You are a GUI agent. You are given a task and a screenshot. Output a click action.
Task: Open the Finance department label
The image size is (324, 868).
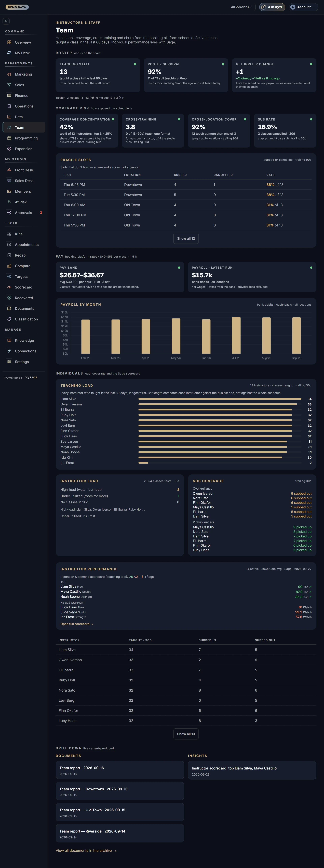(x=22, y=96)
